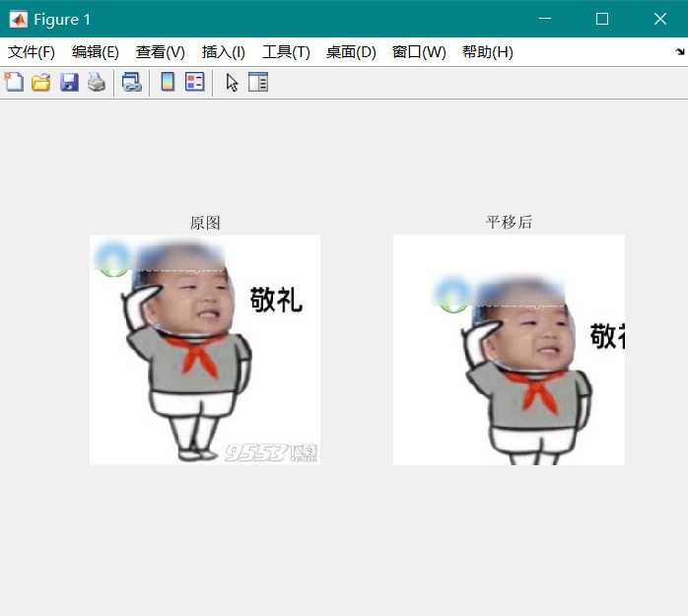Close the Figure 1 window
The width and height of the screenshot is (688, 616).
[660, 19]
